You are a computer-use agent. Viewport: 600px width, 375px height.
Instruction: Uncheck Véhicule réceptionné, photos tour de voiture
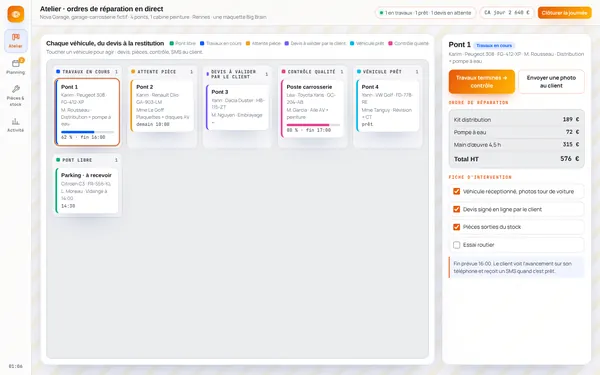[457, 191]
